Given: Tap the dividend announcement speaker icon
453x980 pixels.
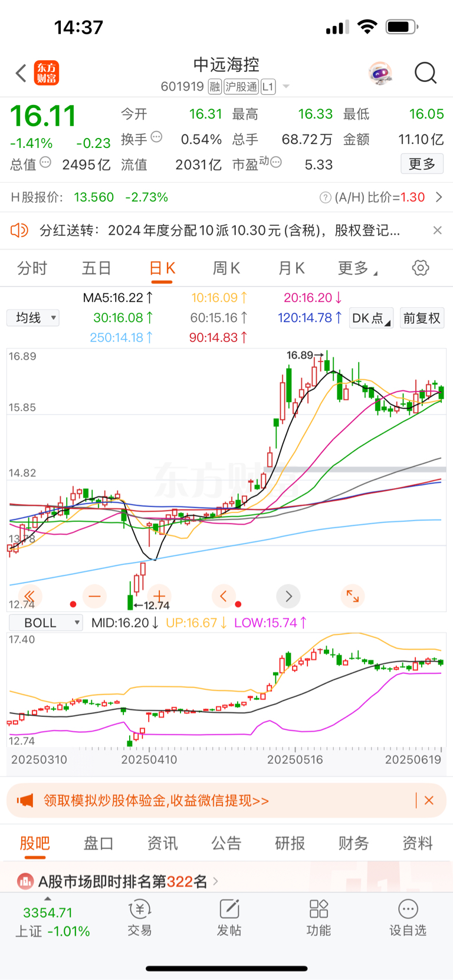Looking at the screenshot, I should pos(19,230).
